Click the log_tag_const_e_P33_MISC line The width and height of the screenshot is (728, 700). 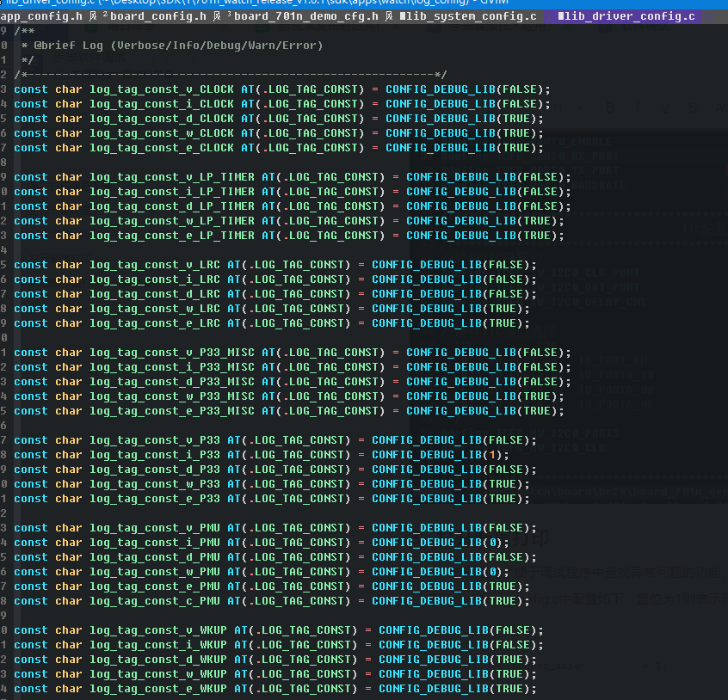pos(289,411)
